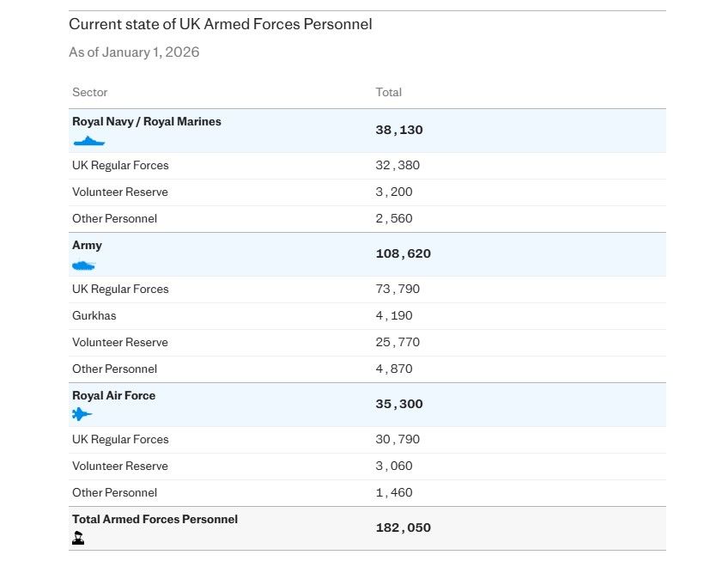Image resolution: width=728 pixels, height=567 pixels.
Task: Select the 'Sector' column header
Action: pyautogui.click(x=89, y=92)
